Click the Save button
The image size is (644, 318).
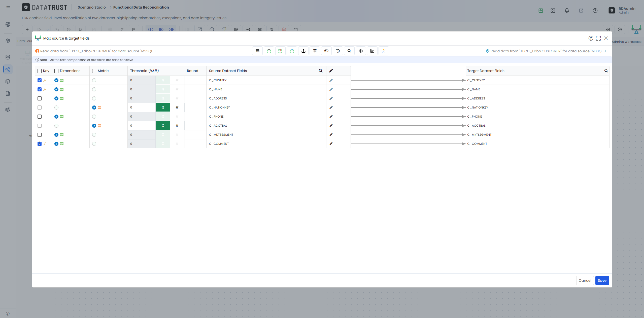[x=602, y=280]
